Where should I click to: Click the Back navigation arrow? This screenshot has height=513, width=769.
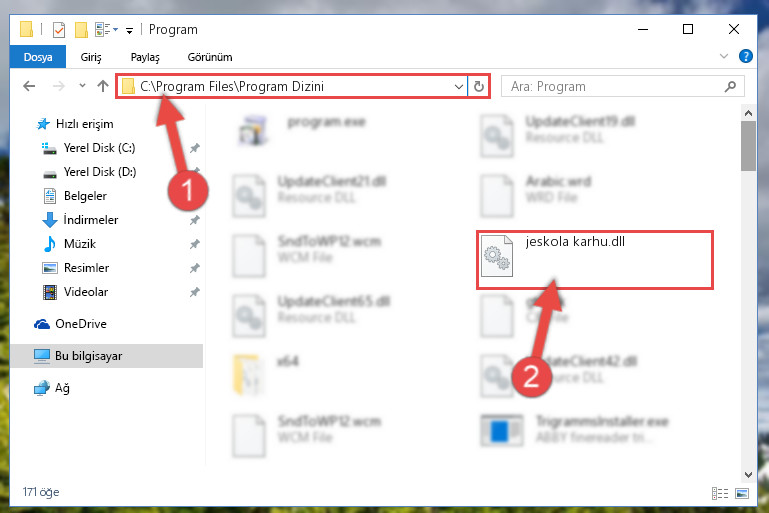pyautogui.click(x=29, y=86)
